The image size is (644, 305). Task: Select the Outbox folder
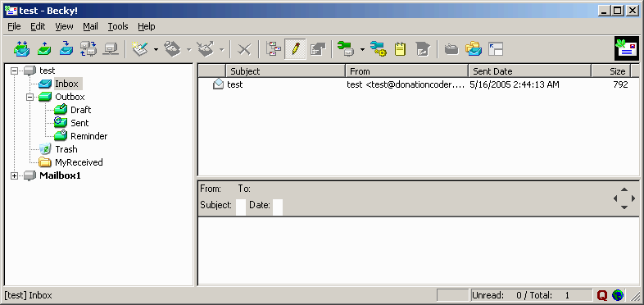click(x=70, y=97)
